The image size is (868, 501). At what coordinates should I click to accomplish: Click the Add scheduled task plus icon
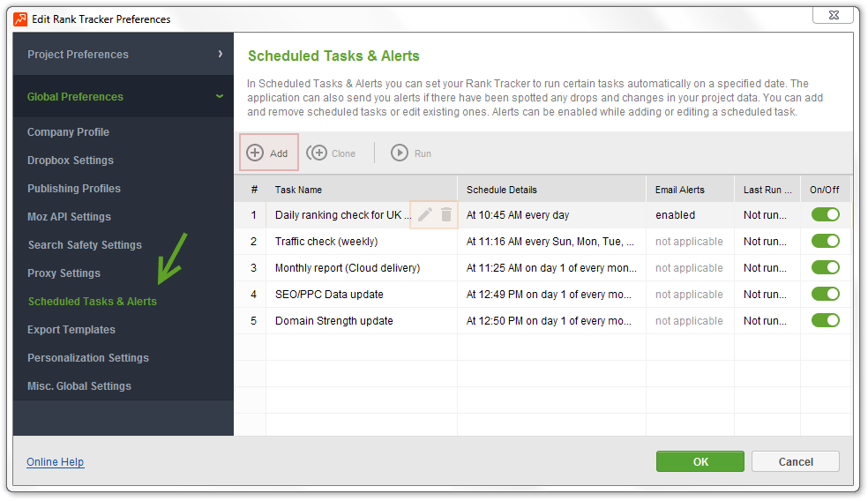click(255, 153)
